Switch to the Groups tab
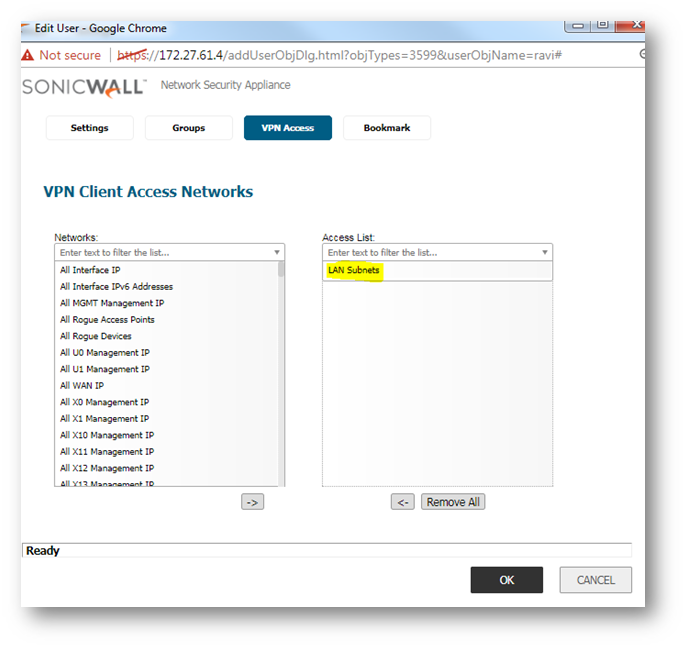 (x=188, y=128)
